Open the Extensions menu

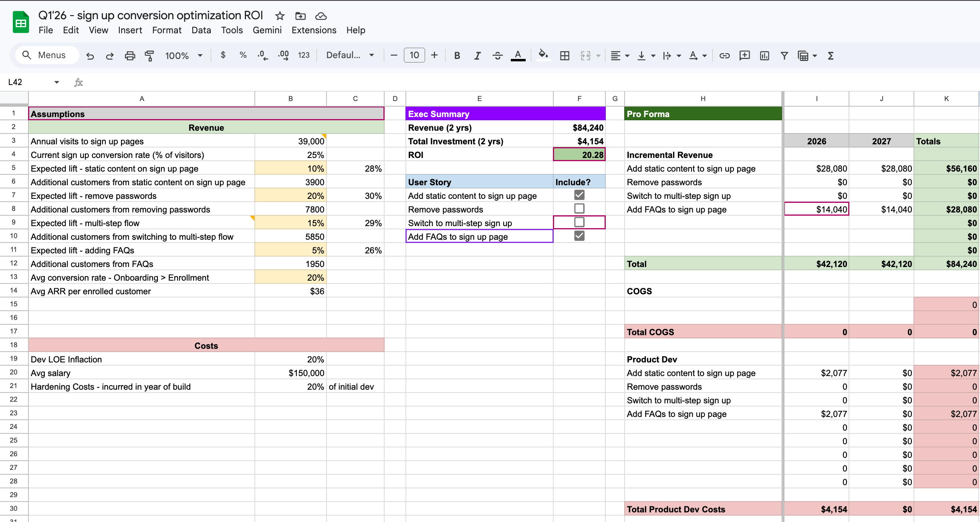314,30
